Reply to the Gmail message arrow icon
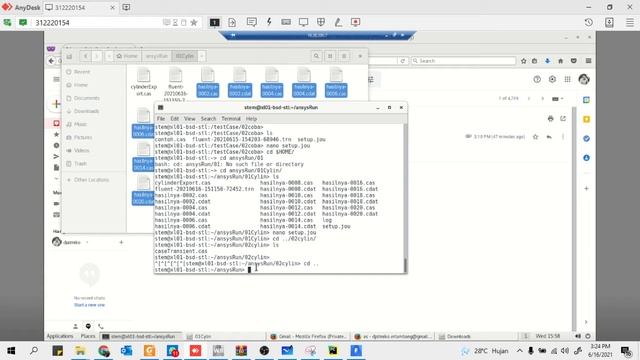 coord(549,137)
